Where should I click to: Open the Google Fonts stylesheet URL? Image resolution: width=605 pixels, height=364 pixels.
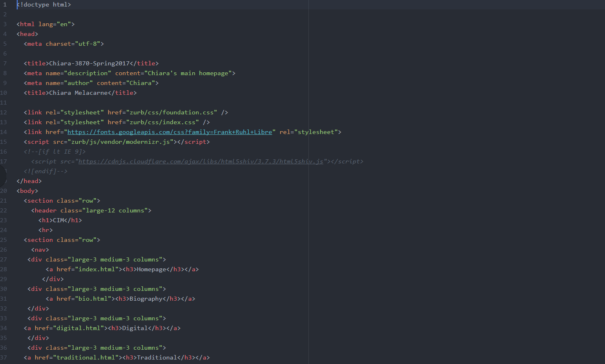click(x=169, y=132)
